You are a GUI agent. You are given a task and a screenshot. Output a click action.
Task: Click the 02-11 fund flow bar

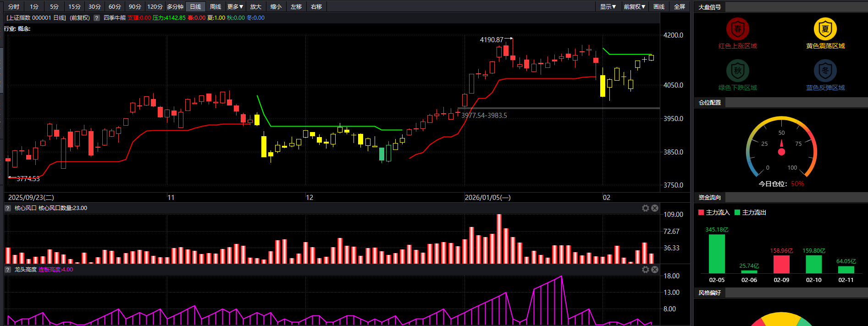846,270
